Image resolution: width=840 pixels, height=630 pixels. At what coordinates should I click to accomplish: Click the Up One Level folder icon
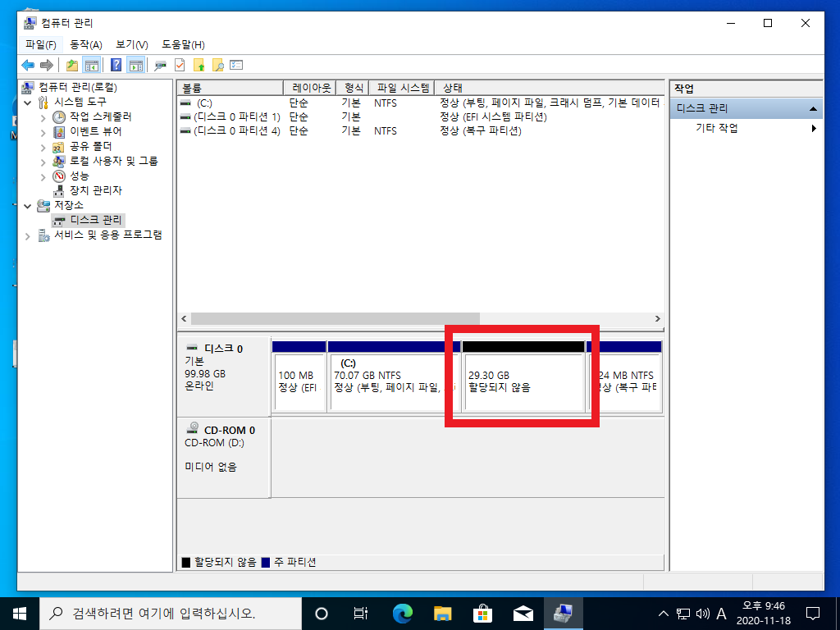72,66
